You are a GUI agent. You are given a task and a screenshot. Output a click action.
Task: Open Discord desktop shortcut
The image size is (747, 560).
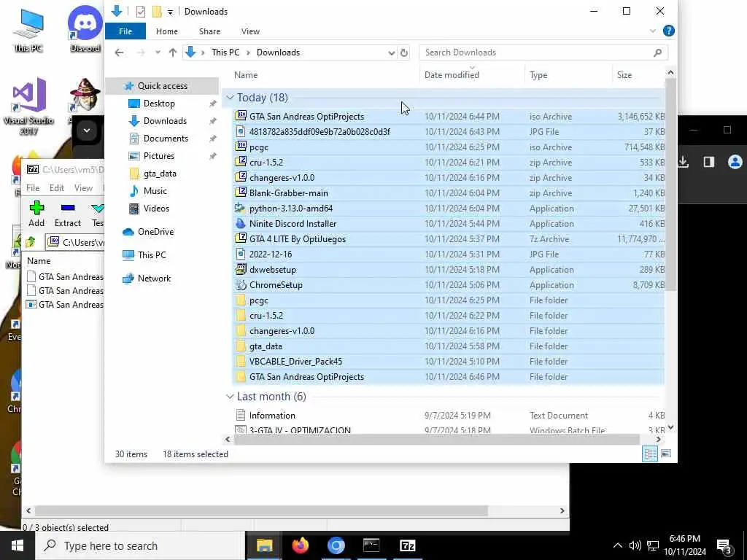tap(85, 29)
